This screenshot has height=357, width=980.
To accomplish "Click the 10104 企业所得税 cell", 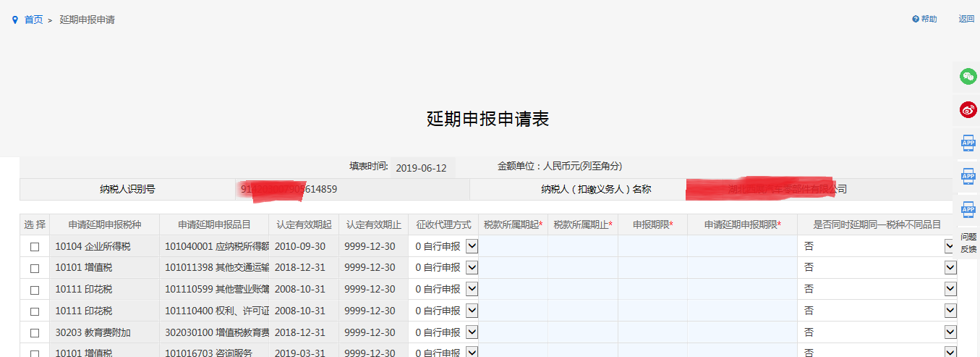I will click(104, 246).
